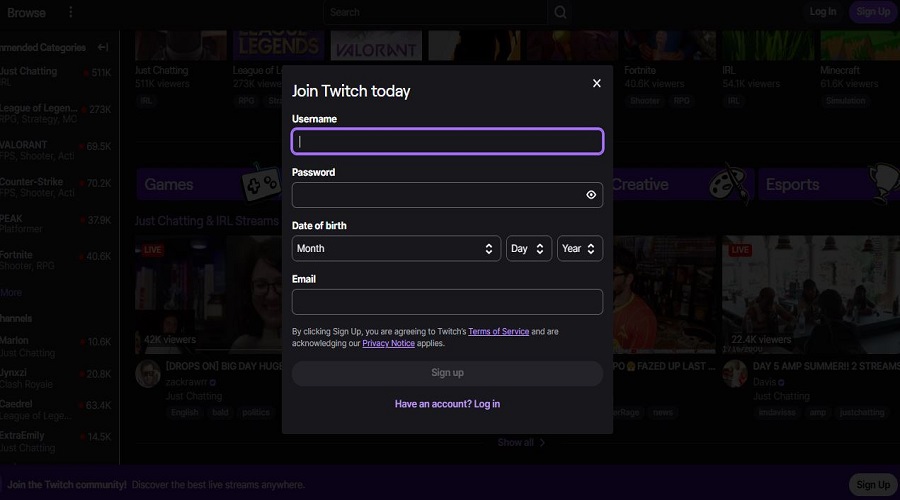
Task: Open the Games category button
Action: pos(207,184)
